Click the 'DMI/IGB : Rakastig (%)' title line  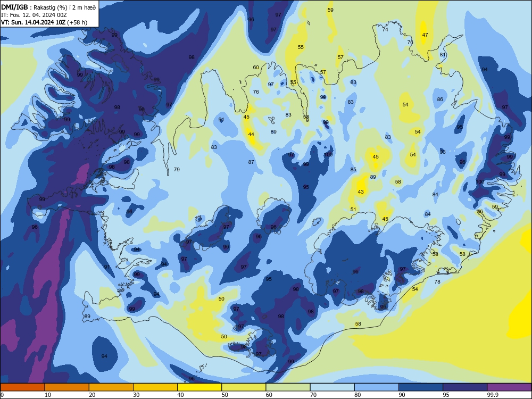(48, 7)
